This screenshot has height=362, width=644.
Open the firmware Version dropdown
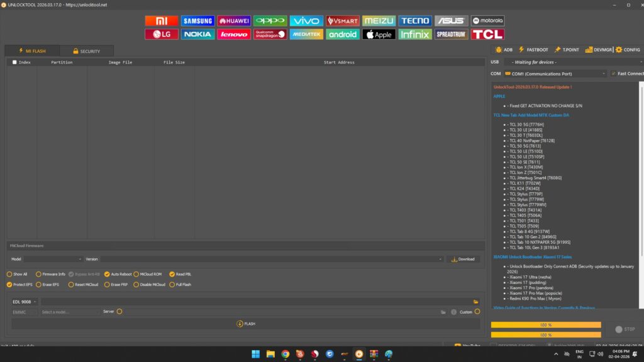272,260
